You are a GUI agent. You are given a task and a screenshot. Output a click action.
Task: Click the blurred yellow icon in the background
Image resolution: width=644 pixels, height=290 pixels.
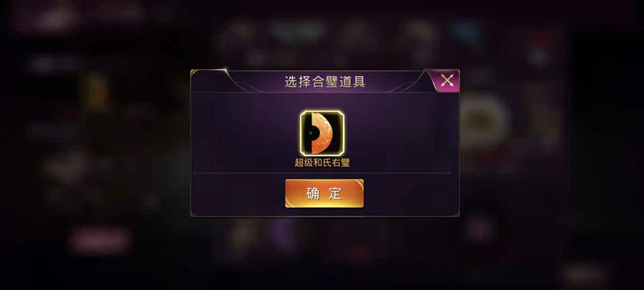pyautogui.click(x=96, y=92)
